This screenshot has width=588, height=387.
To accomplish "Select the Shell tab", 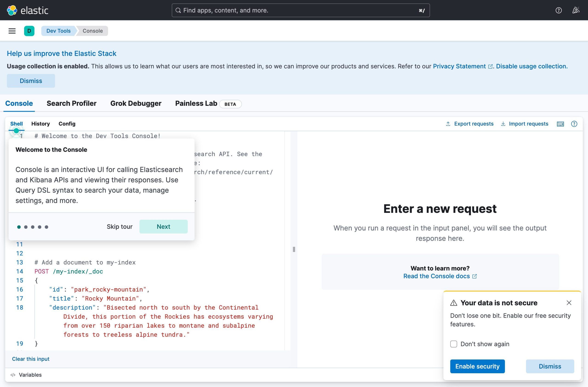I will (x=16, y=124).
